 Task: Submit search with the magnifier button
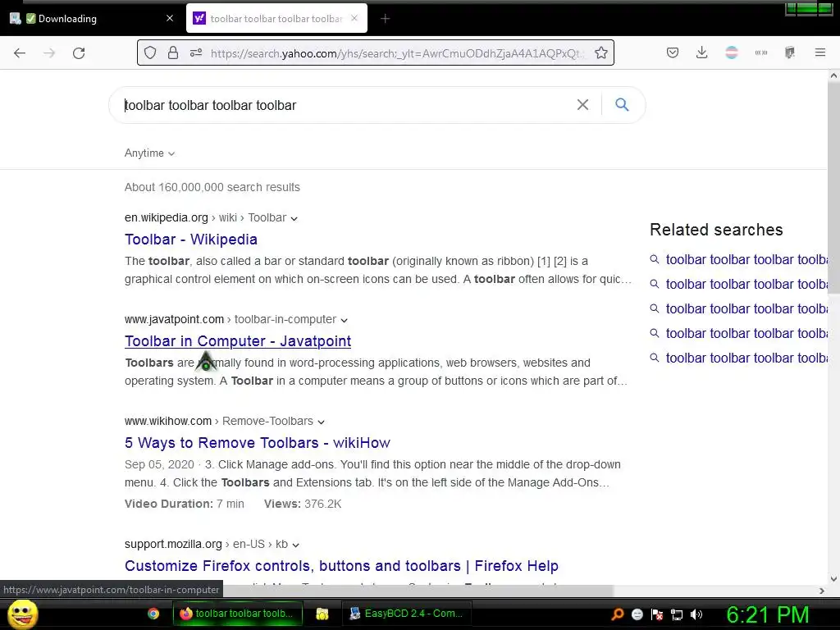622,104
